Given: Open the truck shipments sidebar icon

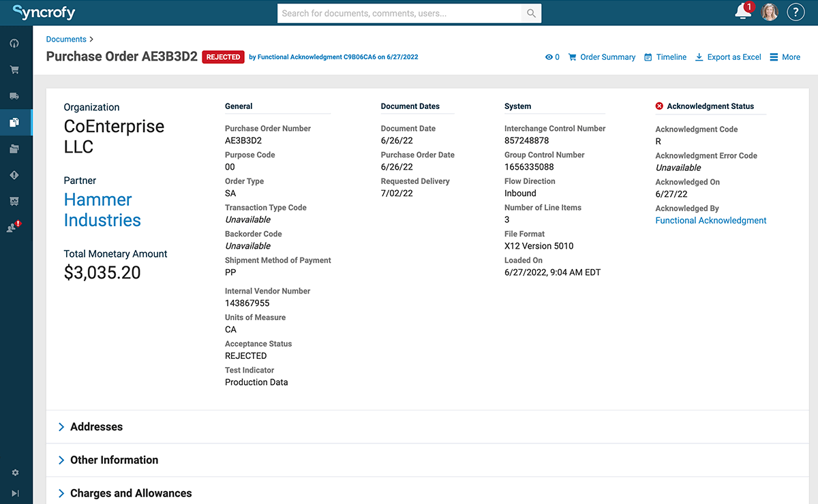Looking at the screenshot, I should point(14,96).
